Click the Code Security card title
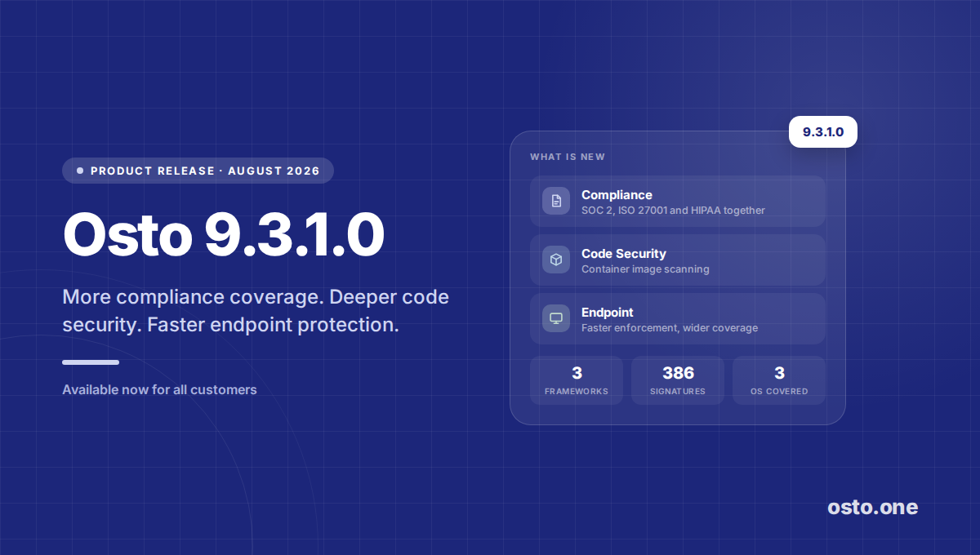 click(624, 253)
